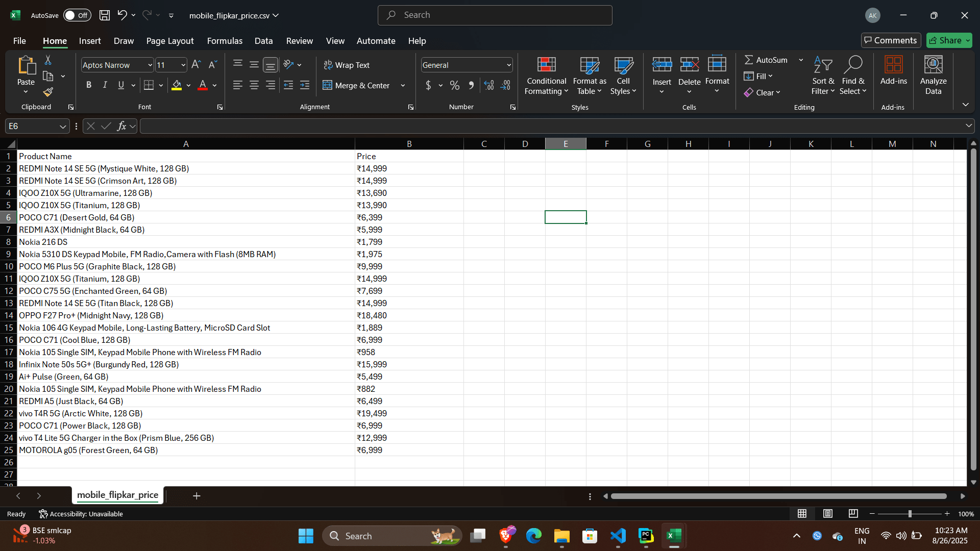Open the Font name dropdown Aptos Narrow
The image size is (980, 551).
pyautogui.click(x=150, y=65)
